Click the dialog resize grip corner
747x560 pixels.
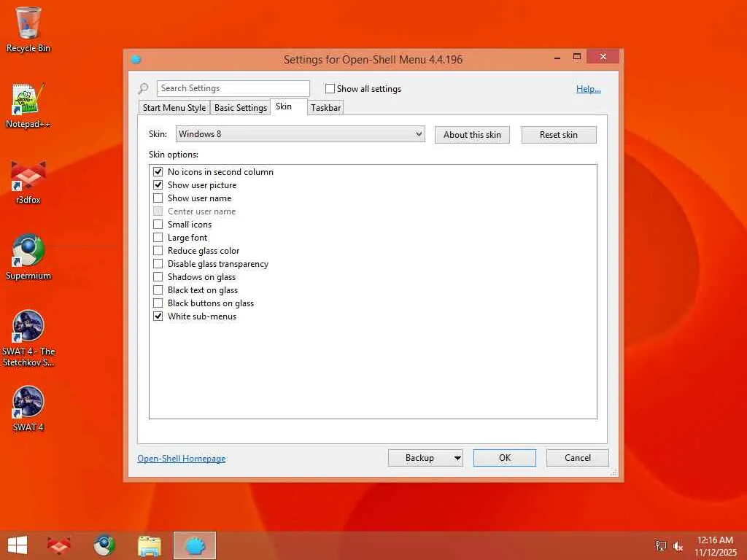[x=614, y=472]
